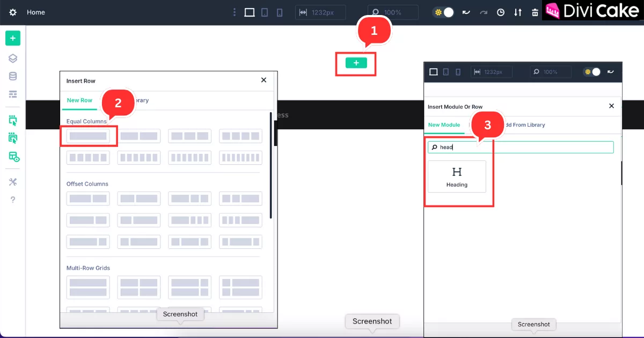Image resolution: width=644 pixels, height=338 pixels.
Task: Click the green plus add-row button on canvas
Action: click(x=356, y=63)
